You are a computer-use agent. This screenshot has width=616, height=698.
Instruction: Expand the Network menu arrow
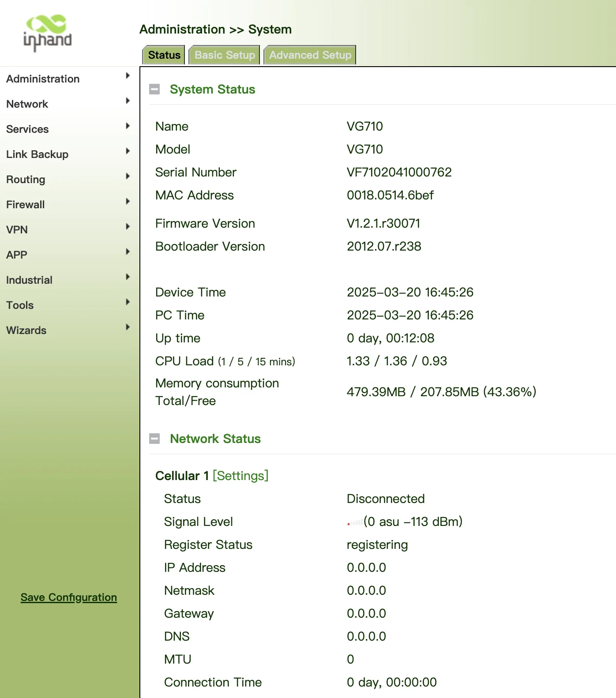pos(128,101)
